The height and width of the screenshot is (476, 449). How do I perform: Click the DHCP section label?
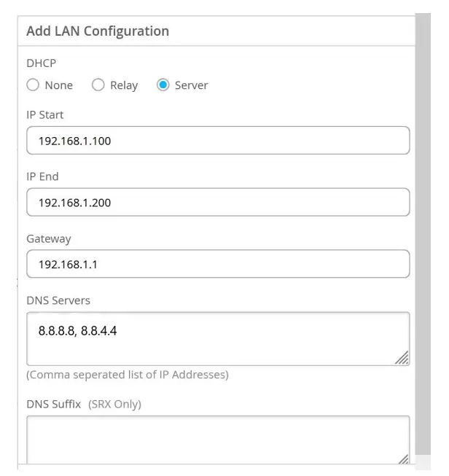[40, 63]
